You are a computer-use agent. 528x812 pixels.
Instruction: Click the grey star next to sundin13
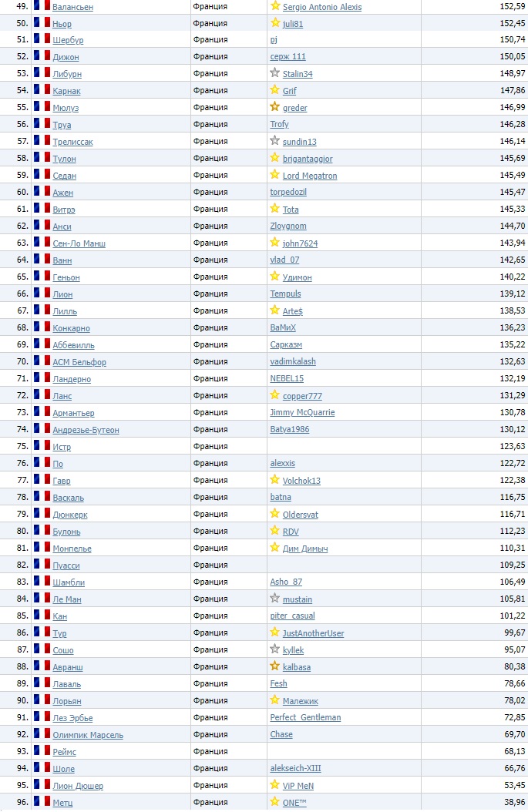pos(275,141)
